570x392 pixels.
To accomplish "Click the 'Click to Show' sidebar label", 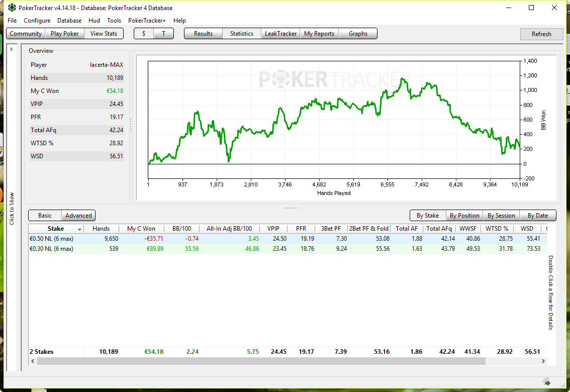I will [x=12, y=209].
